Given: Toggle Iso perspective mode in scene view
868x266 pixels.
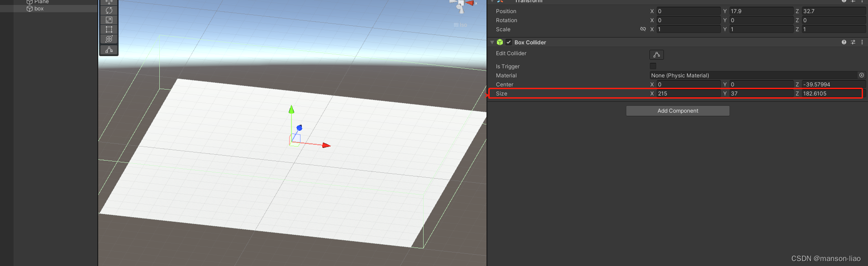Looking at the screenshot, I should [460, 25].
